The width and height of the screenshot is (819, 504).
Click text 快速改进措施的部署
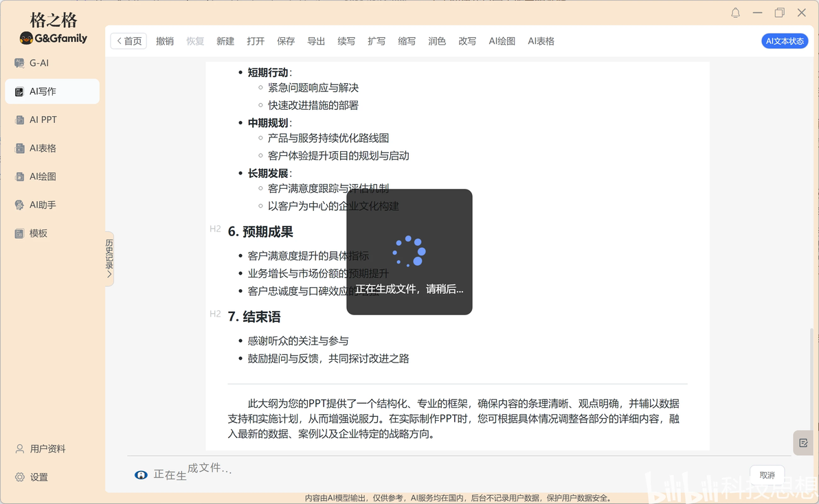pyautogui.click(x=313, y=105)
